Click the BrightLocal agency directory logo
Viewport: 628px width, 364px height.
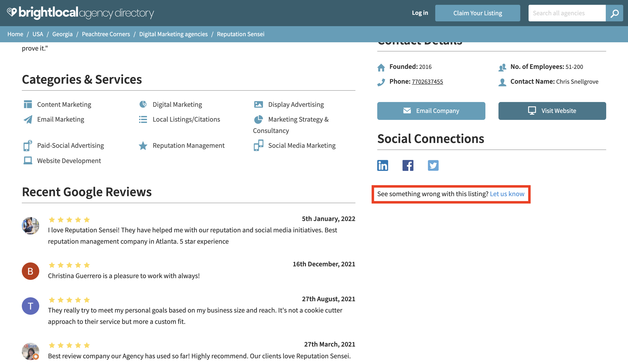(80, 13)
